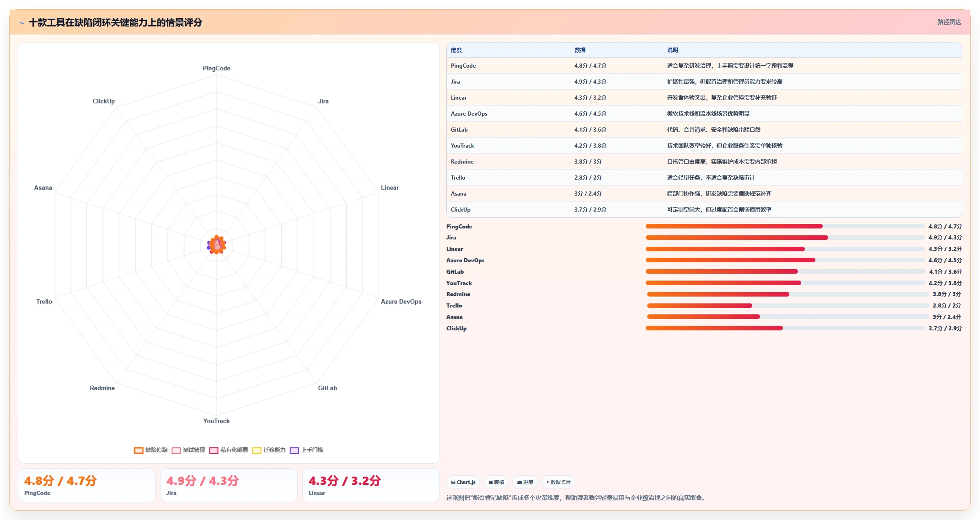
Task: Toggle the 缺陷追踪 dataset in the legend
Action: [x=151, y=450]
